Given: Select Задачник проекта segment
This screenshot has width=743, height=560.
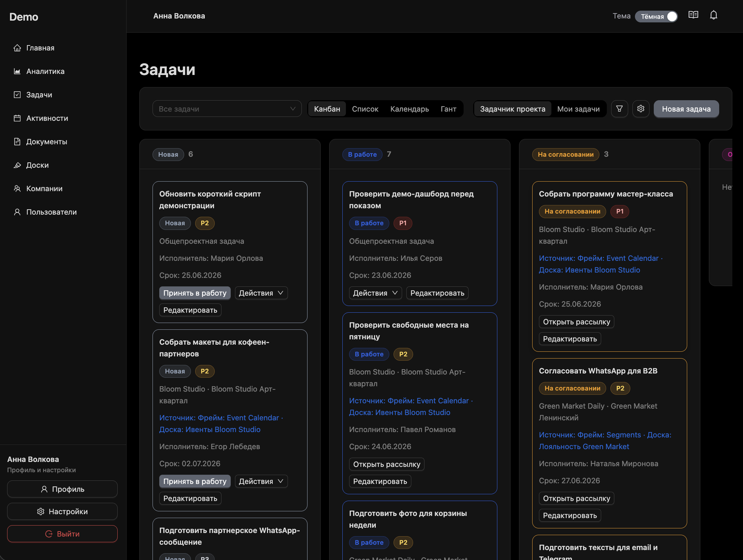Looking at the screenshot, I should coord(513,109).
